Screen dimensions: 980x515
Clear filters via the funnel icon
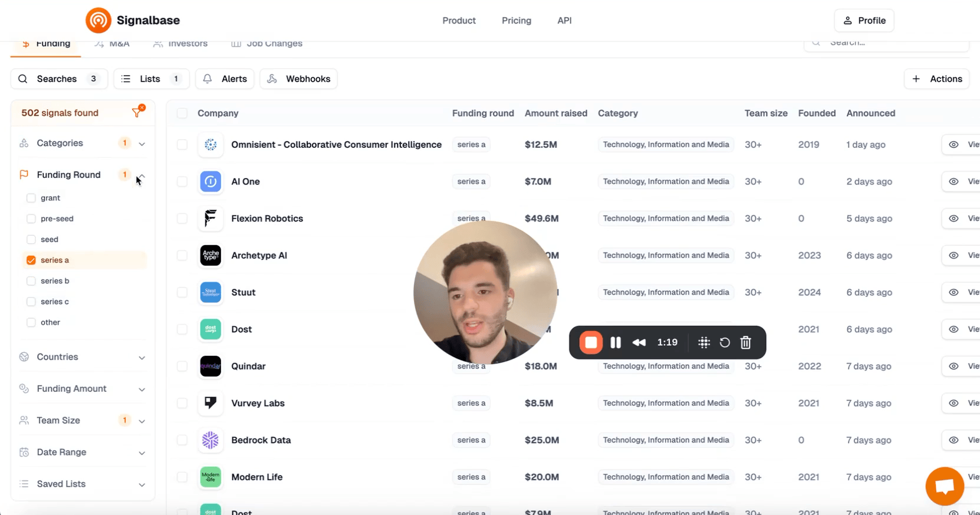138,112
